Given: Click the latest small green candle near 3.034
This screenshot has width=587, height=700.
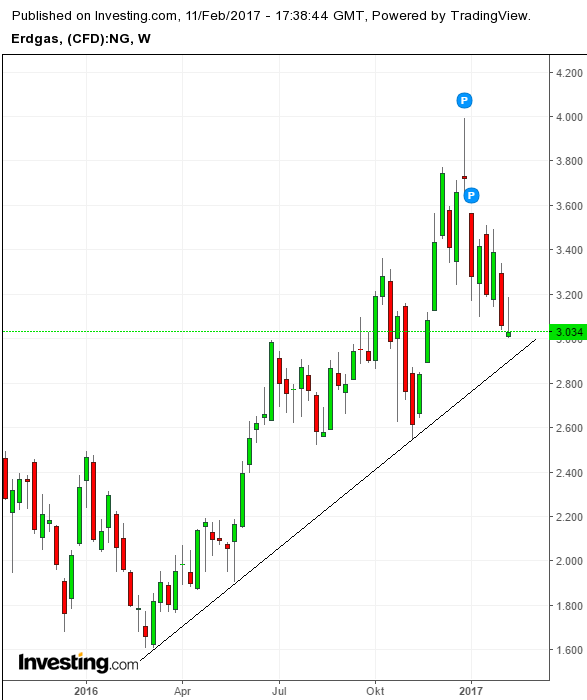Looking at the screenshot, I should tap(508, 334).
